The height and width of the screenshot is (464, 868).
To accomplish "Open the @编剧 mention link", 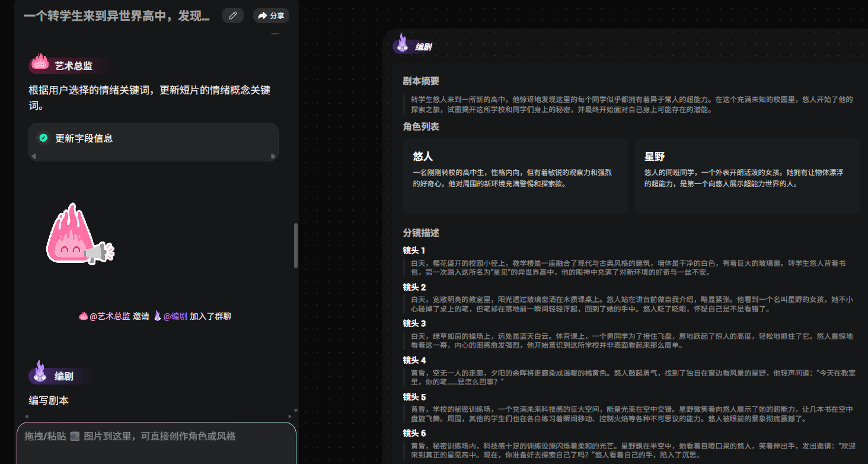I will point(175,317).
